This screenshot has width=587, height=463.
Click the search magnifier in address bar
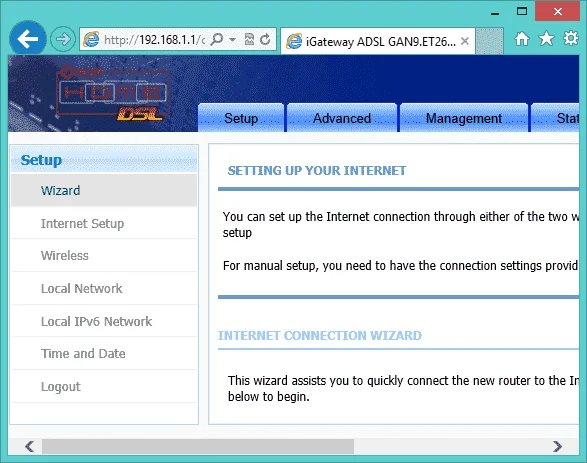pos(217,39)
